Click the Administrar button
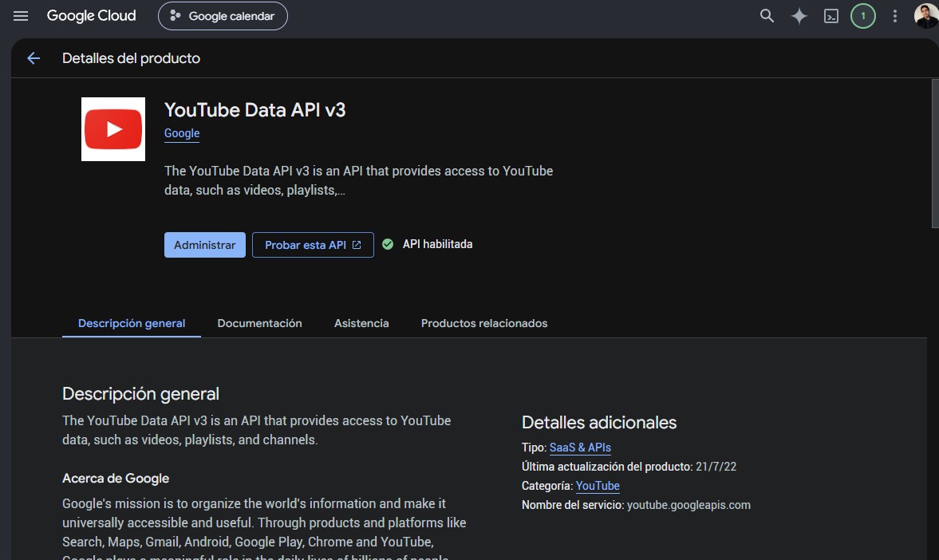The height and width of the screenshot is (560, 939). (x=205, y=245)
